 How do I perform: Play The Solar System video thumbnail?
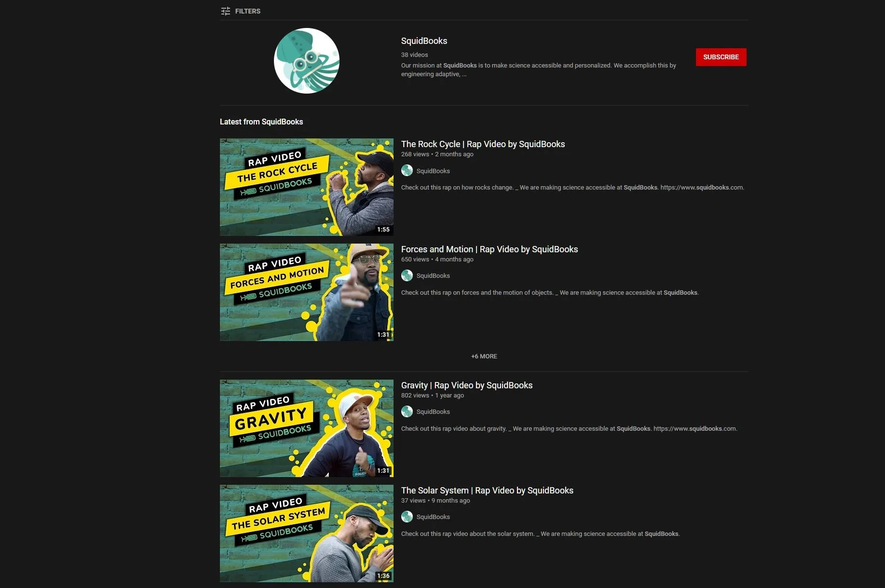point(307,533)
